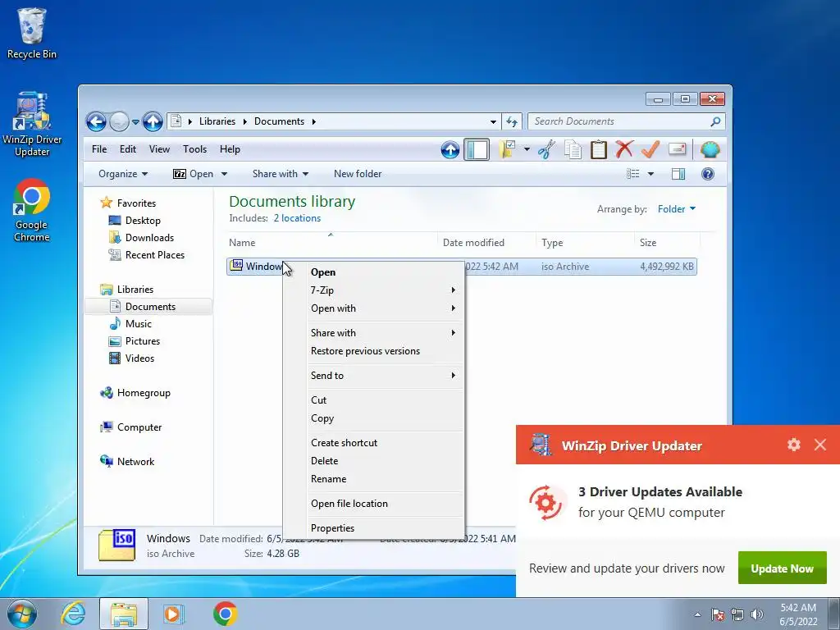Image resolution: width=840 pixels, height=630 pixels.
Task: Open Folder Options toolbar icon
Action: point(507,149)
